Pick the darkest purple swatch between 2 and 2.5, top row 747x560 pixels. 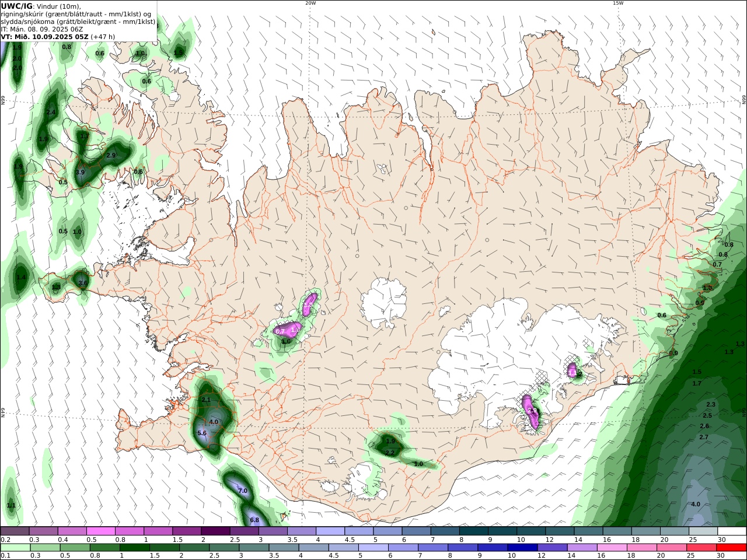[215, 531]
